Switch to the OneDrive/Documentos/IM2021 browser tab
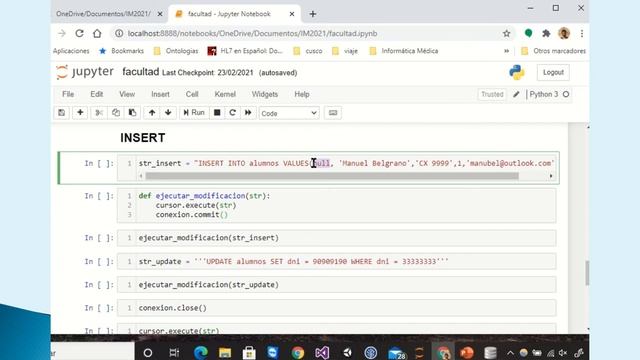The height and width of the screenshot is (360, 640). tap(104, 14)
